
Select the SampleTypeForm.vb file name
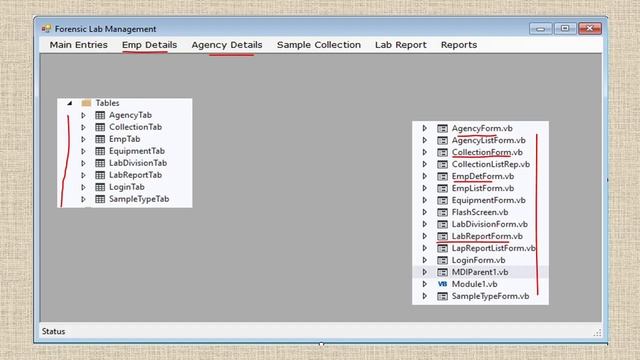pyautogui.click(x=490, y=296)
